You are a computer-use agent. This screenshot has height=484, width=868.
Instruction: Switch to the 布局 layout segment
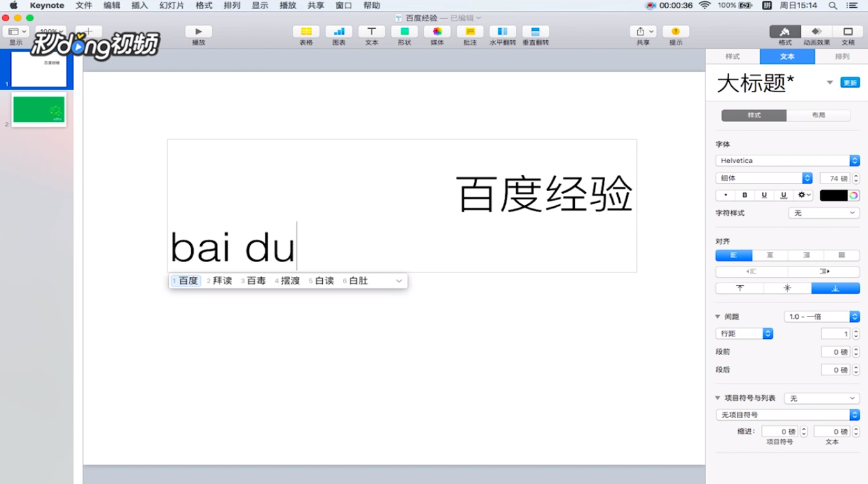click(819, 115)
